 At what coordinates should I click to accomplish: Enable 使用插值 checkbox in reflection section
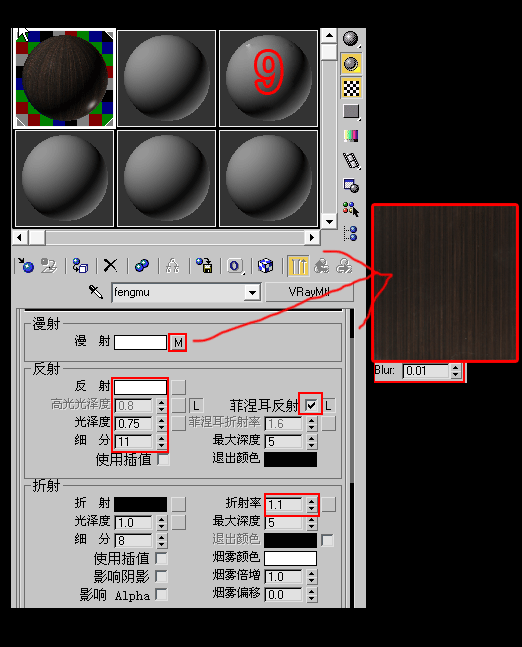click(x=163, y=459)
